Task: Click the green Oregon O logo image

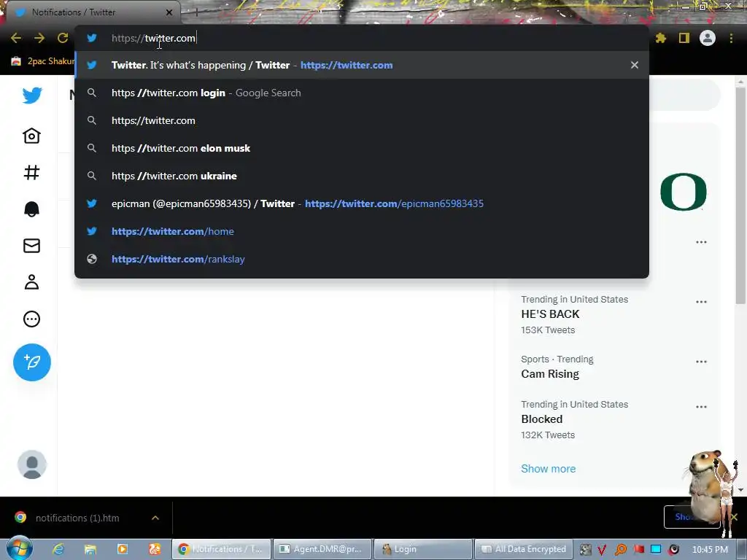Action: coord(683,192)
